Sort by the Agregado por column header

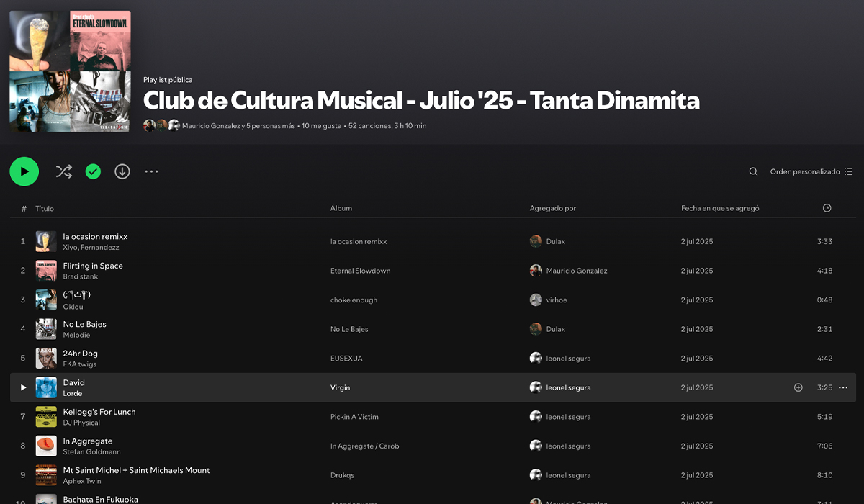(553, 208)
